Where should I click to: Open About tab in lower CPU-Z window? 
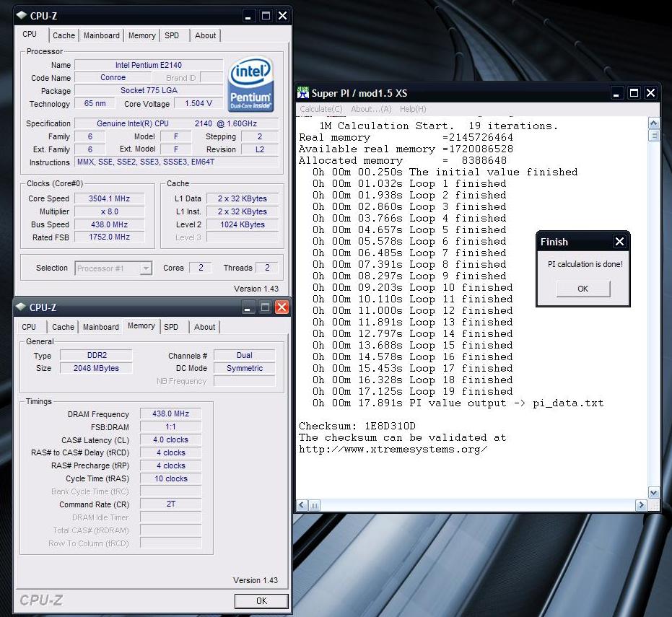(x=204, y=327)
